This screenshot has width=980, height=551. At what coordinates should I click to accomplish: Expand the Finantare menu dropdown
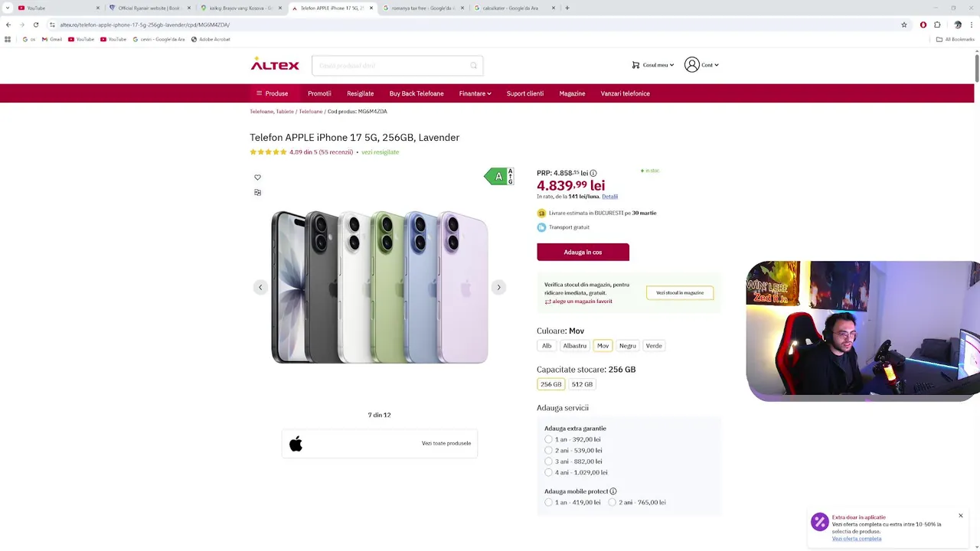475,93
